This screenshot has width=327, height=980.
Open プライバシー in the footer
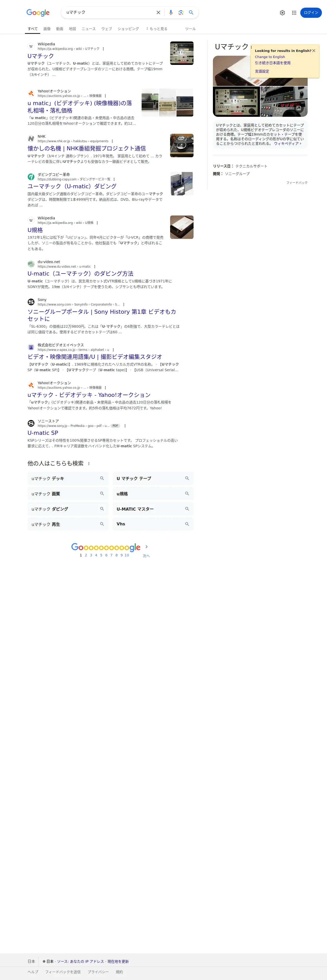[98, 972]
